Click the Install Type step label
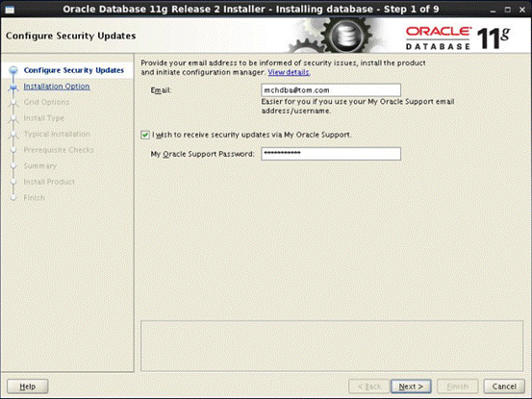 43,118
